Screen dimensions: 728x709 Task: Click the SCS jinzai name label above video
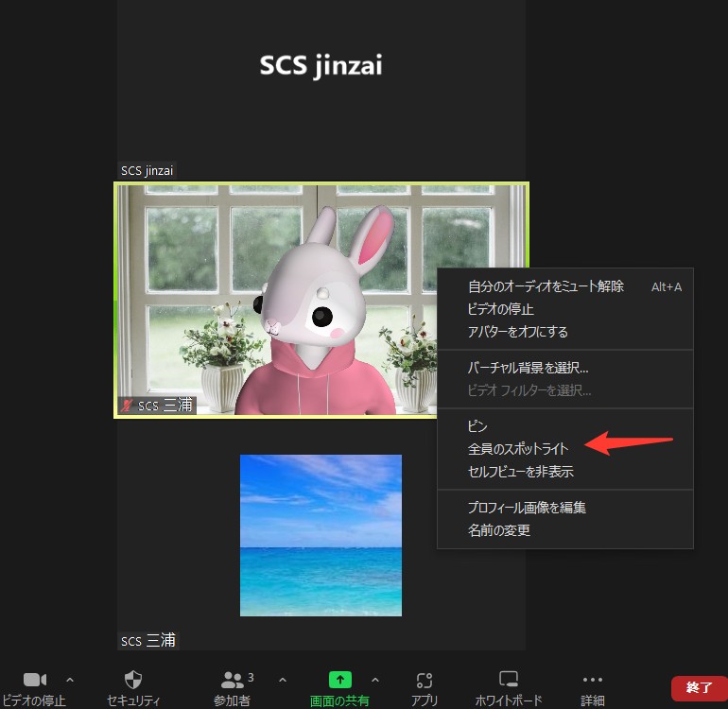click(x=147, y=171)
